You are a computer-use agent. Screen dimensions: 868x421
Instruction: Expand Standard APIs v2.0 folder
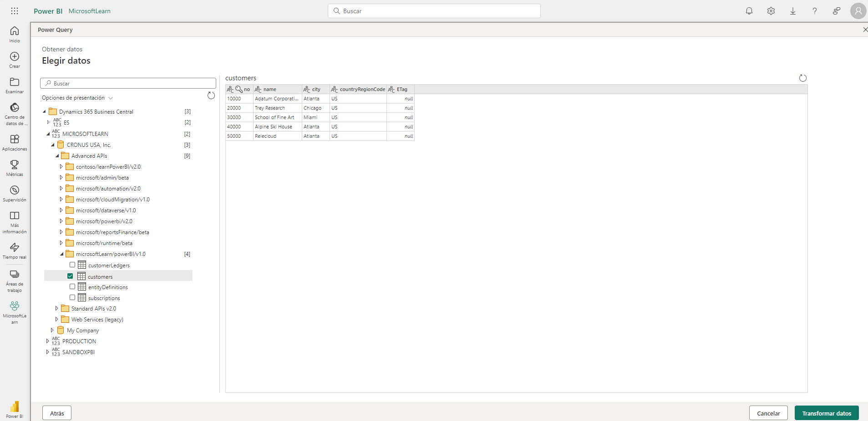click(56, 308)
